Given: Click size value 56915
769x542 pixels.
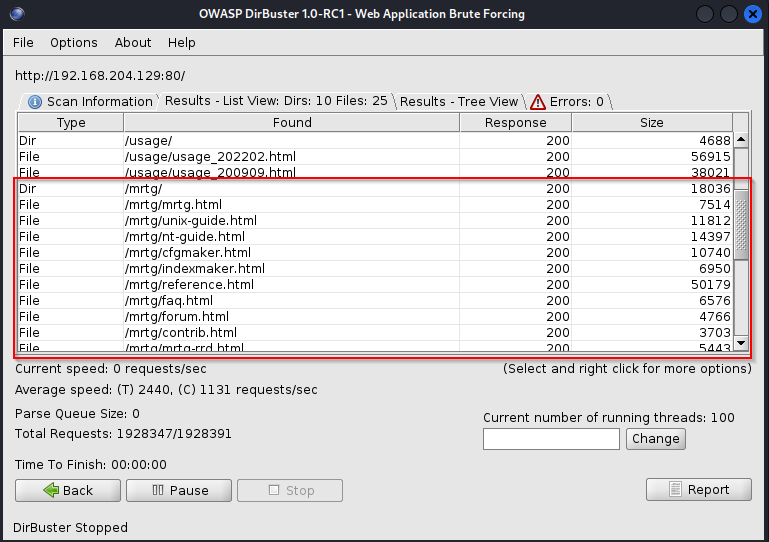Looking at the screenshot, I should coord(711,156).
